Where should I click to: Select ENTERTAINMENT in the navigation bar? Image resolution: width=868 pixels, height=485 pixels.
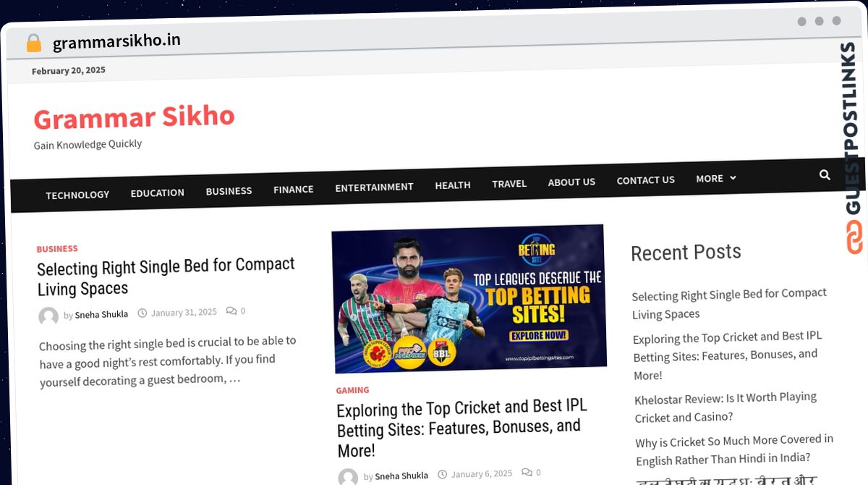(x=374, y=187)
